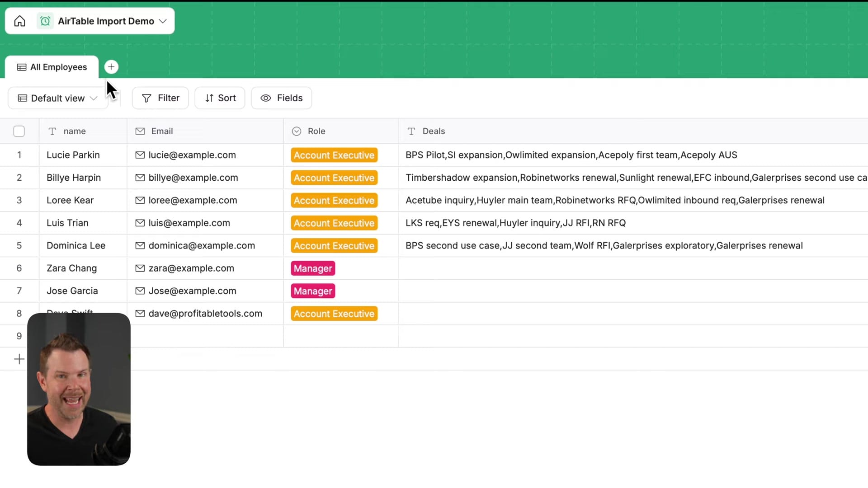This screenshot has height=488, width=868.
Task: Click the mail icon beside billye@example.com
Action: pyautogui.click(x=140, y=178)
